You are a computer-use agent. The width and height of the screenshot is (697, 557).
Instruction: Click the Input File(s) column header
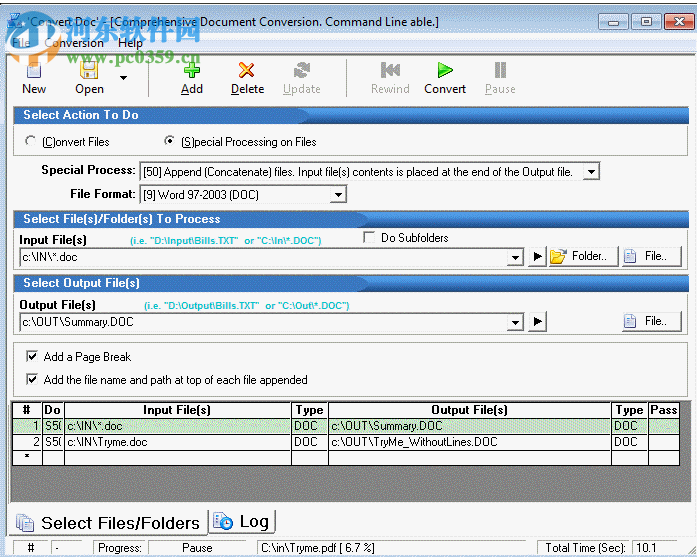tap(178, 410)
